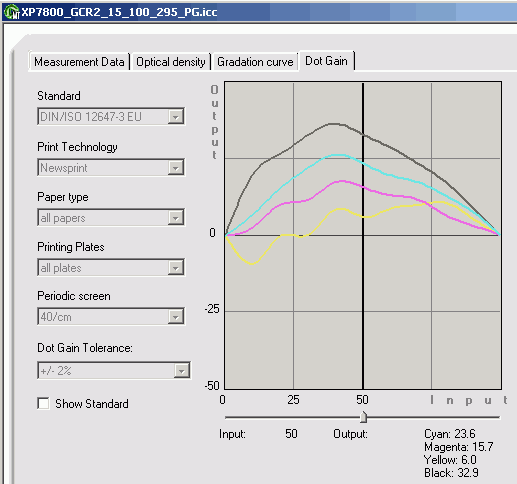
Task: Click the Magenta: 15.7 output value
Action: coord(458,447)
